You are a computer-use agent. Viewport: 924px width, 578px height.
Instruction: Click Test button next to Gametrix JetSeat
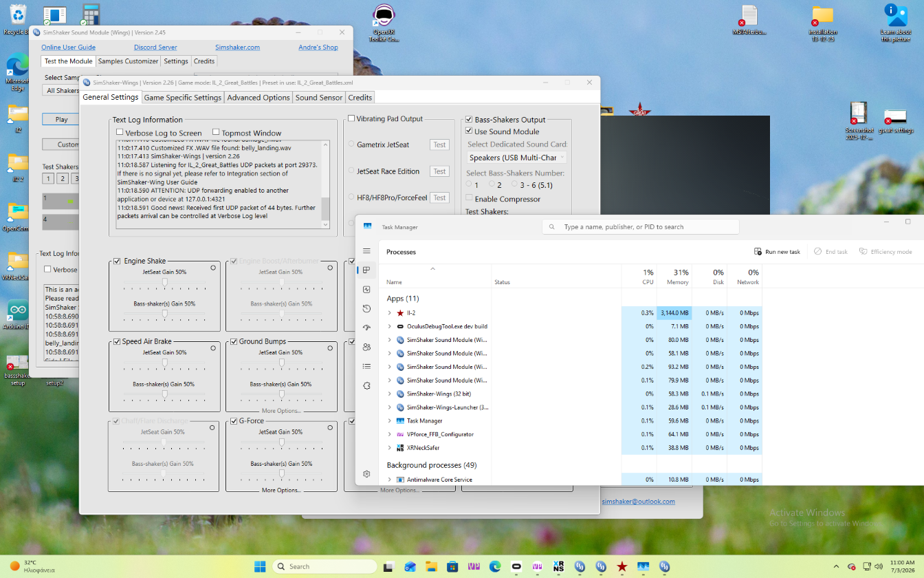[439, 144]
